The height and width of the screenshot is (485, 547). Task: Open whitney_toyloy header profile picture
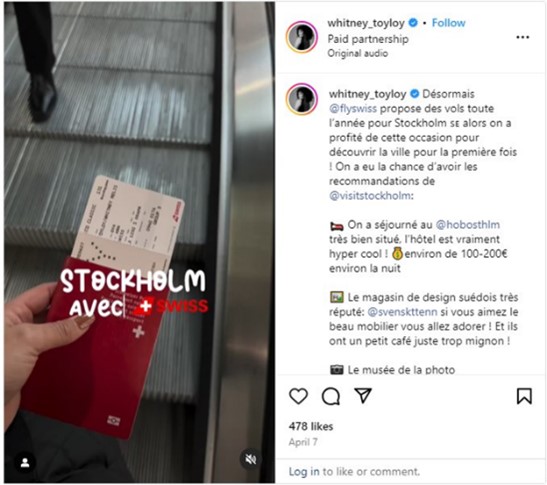pos(302,37)
